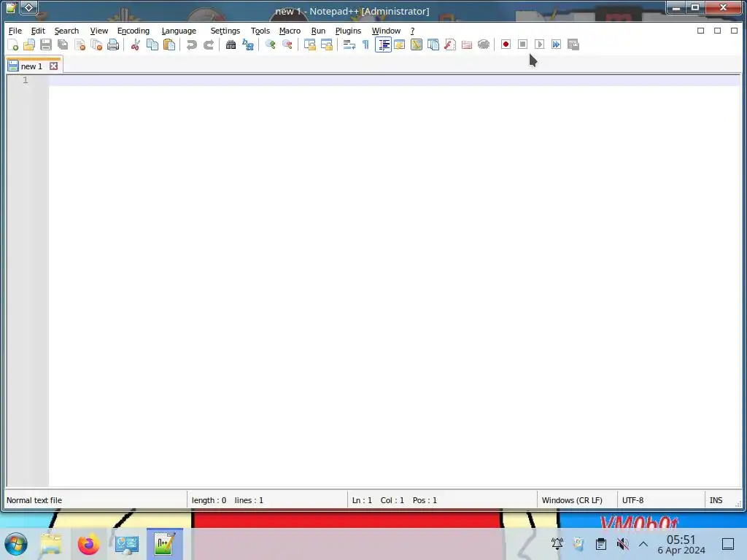Open the Settings menu
This screenshot has height=560, width=747.
pyautogui.click(x=225, y=31)
